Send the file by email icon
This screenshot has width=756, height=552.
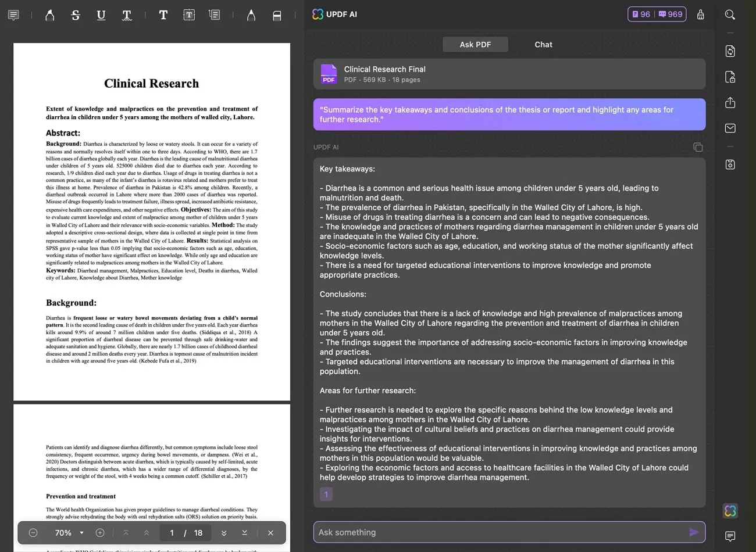pyautogui.click(x=730, y=128)
